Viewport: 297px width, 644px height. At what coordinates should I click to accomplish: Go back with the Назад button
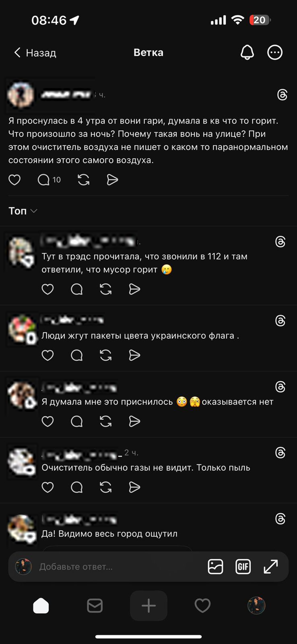coord(35,53)
